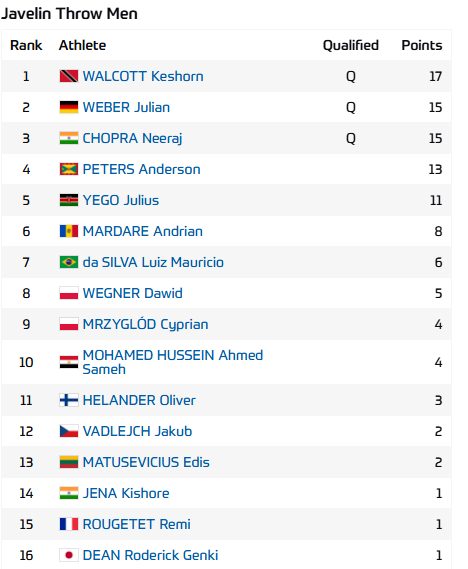The height and width of the screenshot is (569, 468).
Task: Click the French flag next to ROUGETET Remi
Action: tap(69, 524)
